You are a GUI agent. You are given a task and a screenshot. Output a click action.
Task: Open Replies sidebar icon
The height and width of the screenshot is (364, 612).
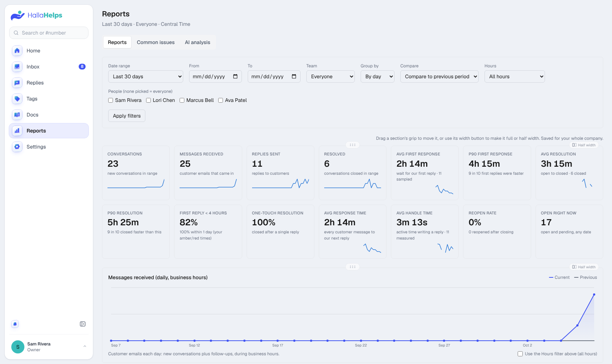click(x=17, y=83)
